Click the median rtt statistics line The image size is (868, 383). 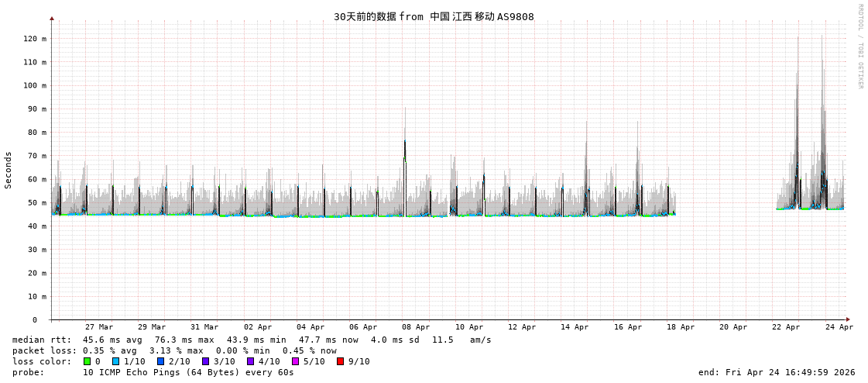coord(252,340)
